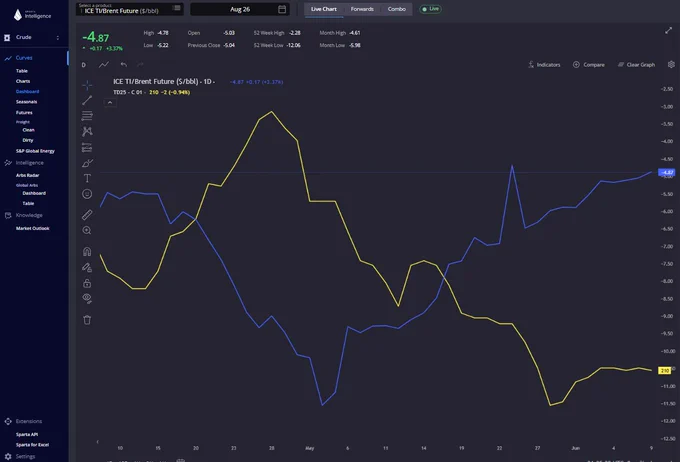
Task: Open Settings in the sidebar
Action: coord(25,456)
